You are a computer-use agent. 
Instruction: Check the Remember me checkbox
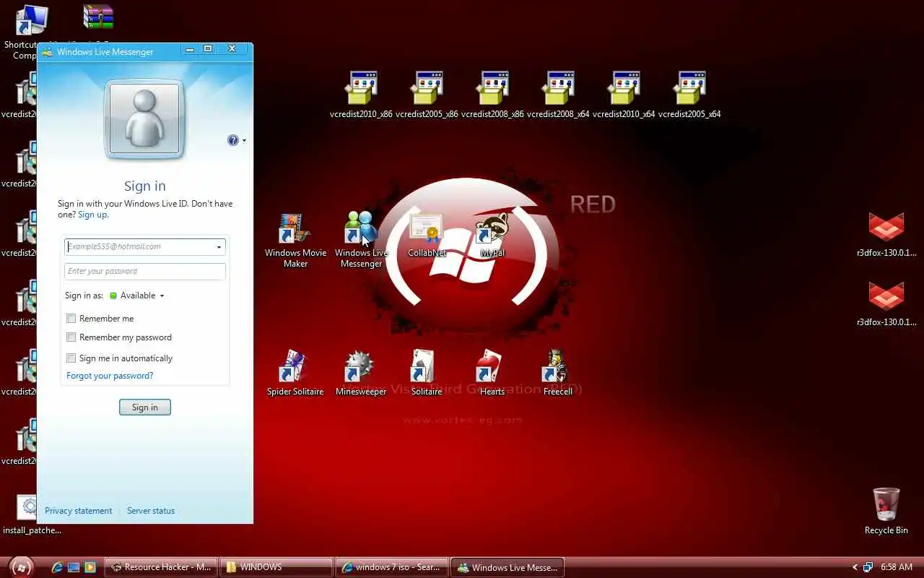(71, 318)
